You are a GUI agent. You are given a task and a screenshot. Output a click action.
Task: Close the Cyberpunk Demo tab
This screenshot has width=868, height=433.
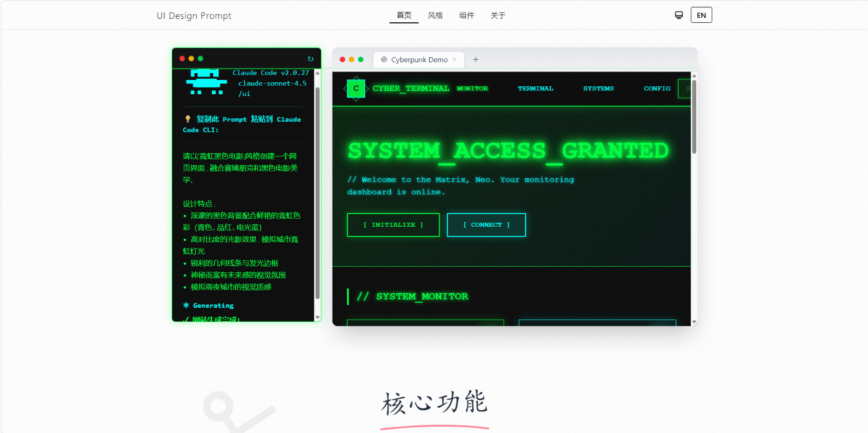tap(454, 59)
